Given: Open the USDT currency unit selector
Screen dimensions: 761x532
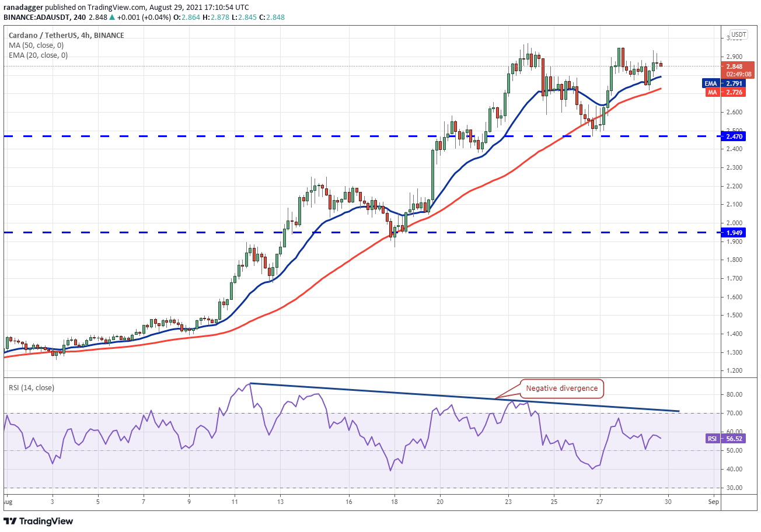Looking at the screenshot, I should (738, 34).
